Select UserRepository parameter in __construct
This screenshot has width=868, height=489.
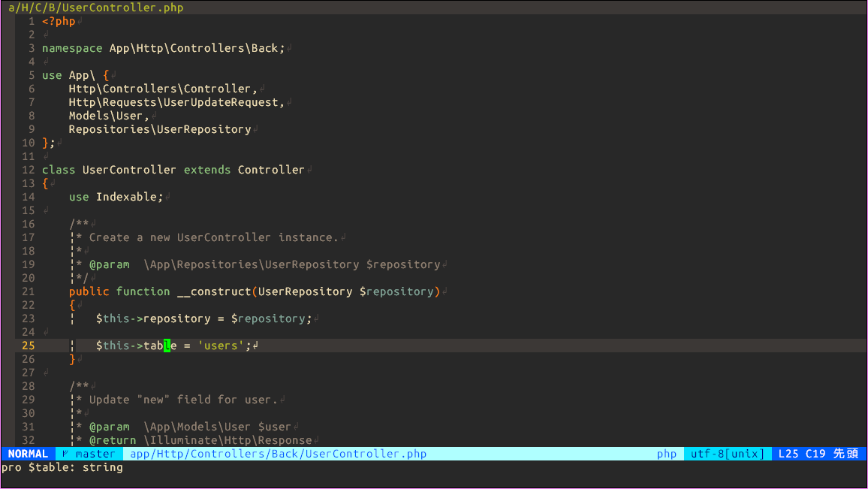click(299, 291)
